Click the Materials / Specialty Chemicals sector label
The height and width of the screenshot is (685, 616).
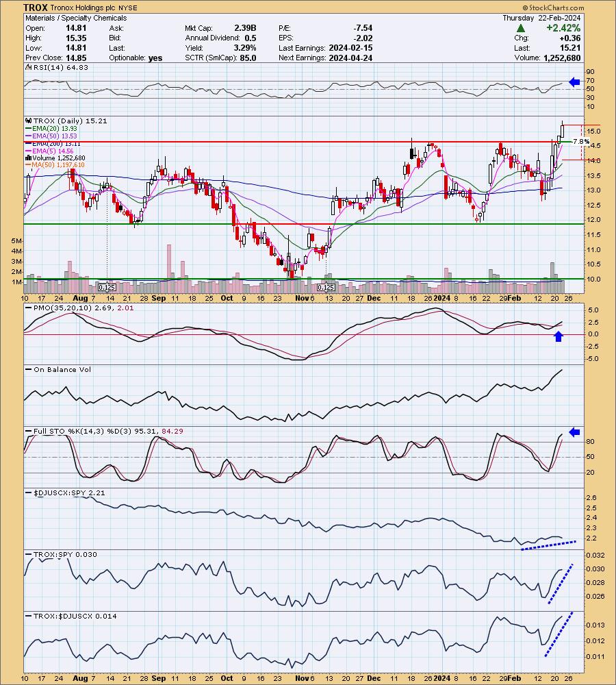[x=76, y=18]
